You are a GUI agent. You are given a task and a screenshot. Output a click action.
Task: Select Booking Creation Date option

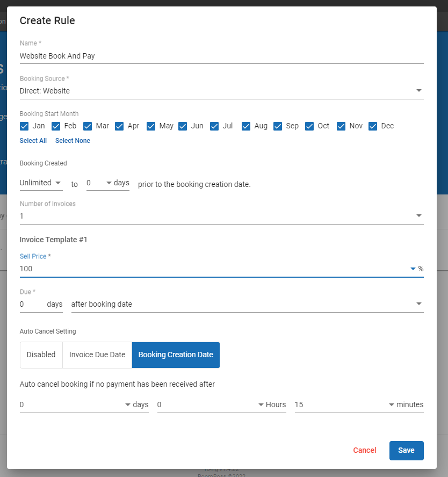(x=176, y=355)
